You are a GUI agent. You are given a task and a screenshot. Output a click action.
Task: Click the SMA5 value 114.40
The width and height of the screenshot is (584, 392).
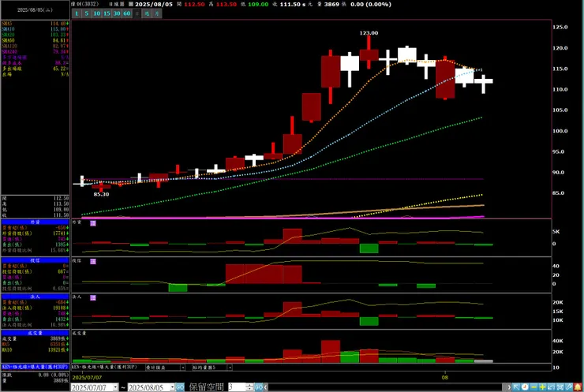[x=59, y=24]
